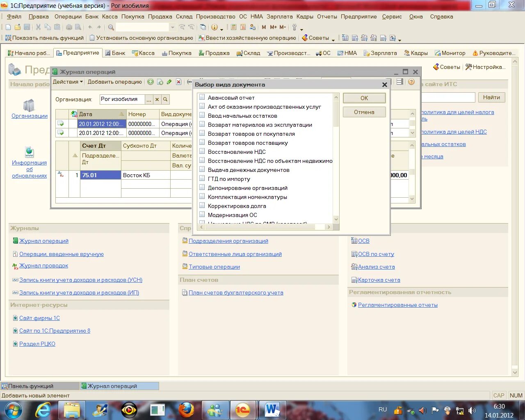Click OK in the document type dialog
This screenshot has height=420, width=525.
point(364,98)
